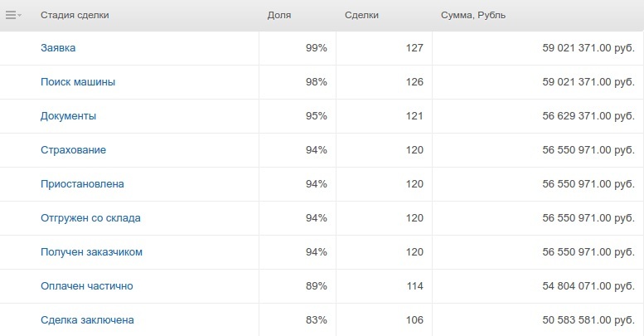
Task: Select the 127 deals count cell
Action: (x=384, y=48)
